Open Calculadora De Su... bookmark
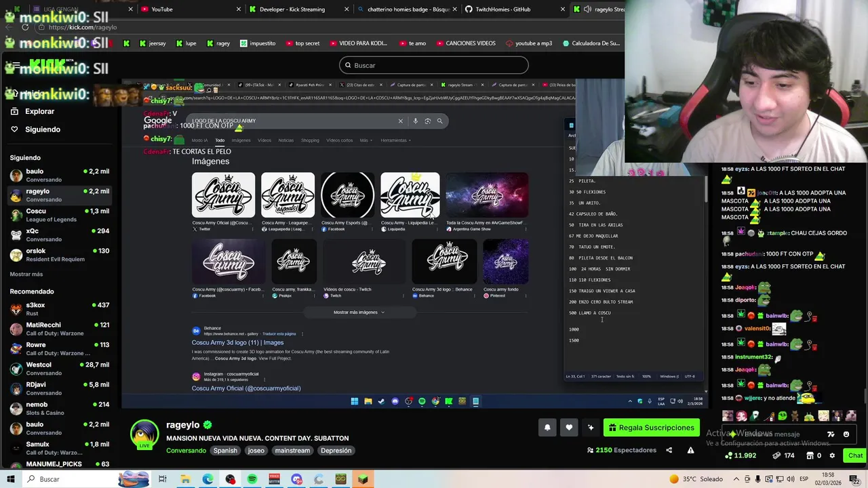Viewport: 868px width, 488px height. coord(591,43)
